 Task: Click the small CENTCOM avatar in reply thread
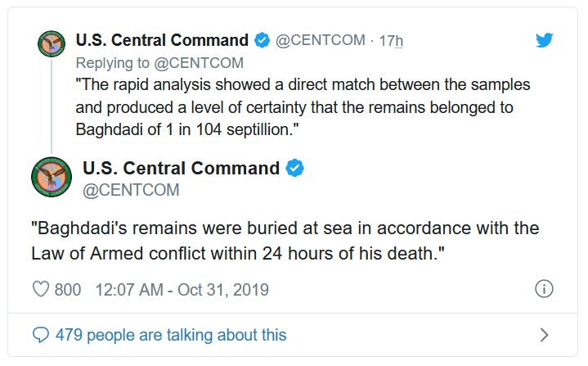coord(52,44)
